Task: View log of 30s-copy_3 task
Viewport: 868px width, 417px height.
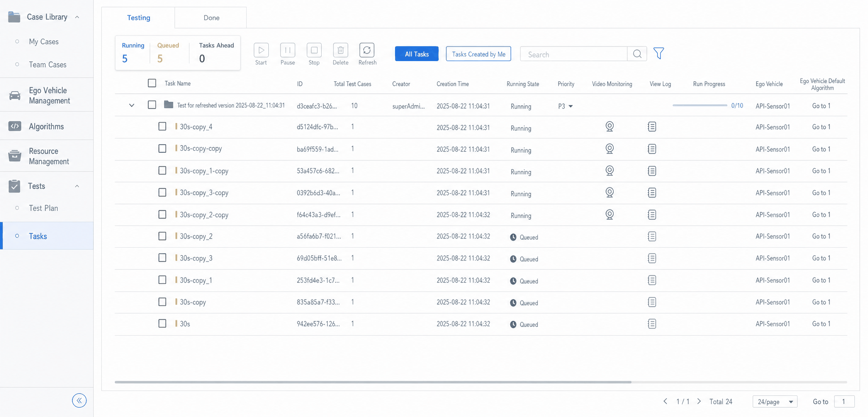Action: point(652,258)
